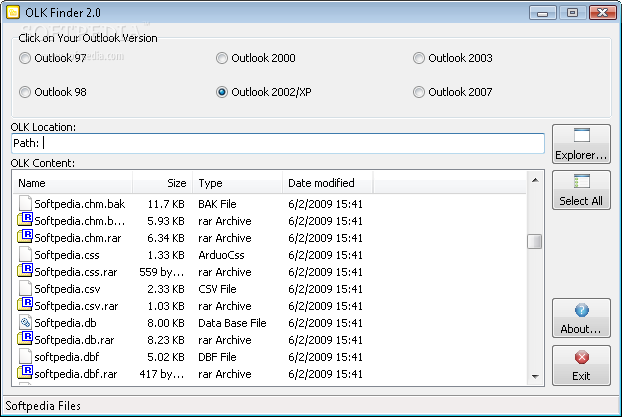Click scrollbar down arrow in file list
622x417 pixels.
(x=535, y=376)
